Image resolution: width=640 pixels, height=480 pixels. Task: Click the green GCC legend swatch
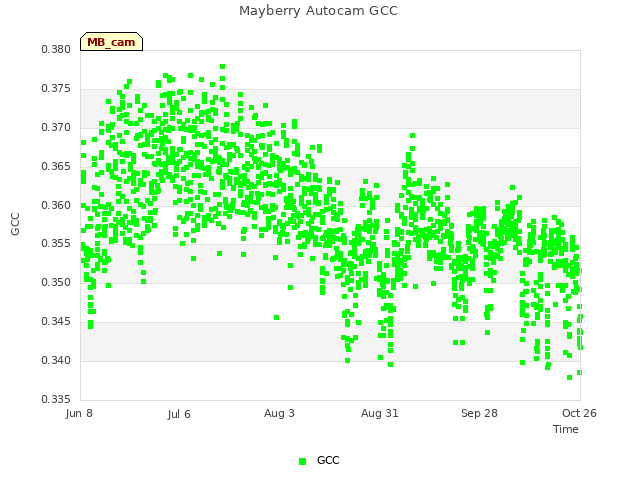tap(302, 461)
